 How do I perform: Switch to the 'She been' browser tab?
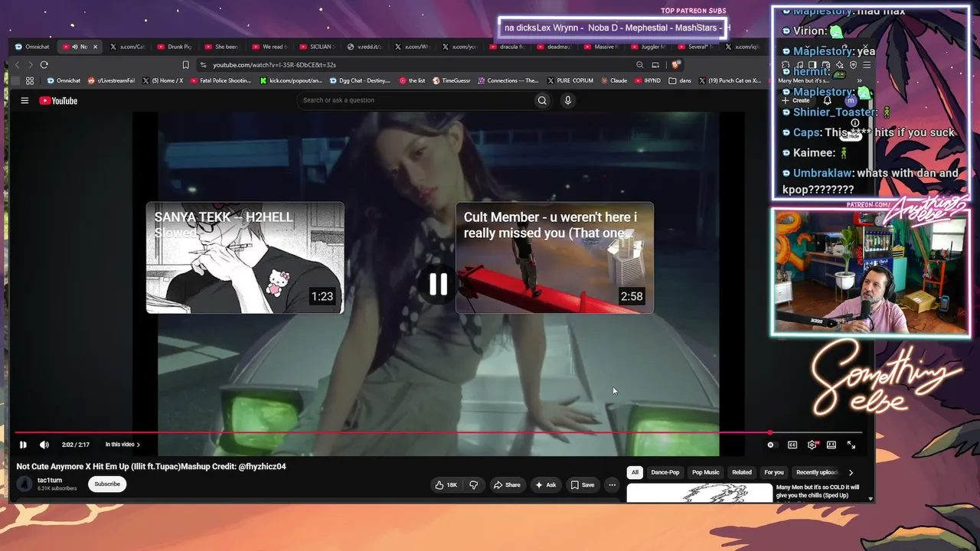pyautogui.click(x=223, y=47)
